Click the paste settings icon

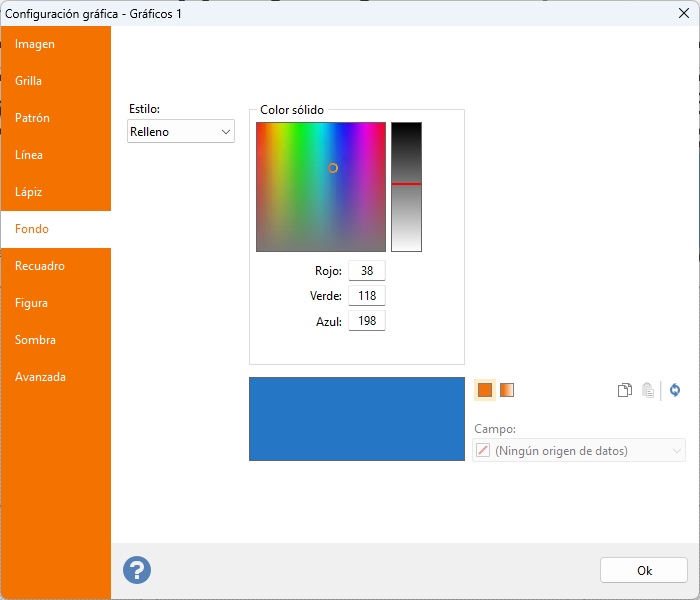click(x=648, y=391)
